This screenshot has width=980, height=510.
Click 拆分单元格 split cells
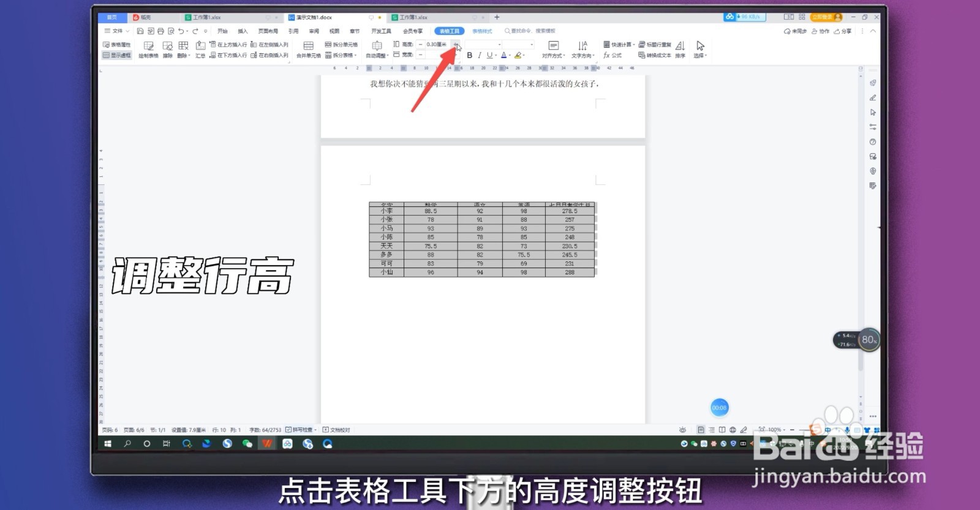click(341, 45)
